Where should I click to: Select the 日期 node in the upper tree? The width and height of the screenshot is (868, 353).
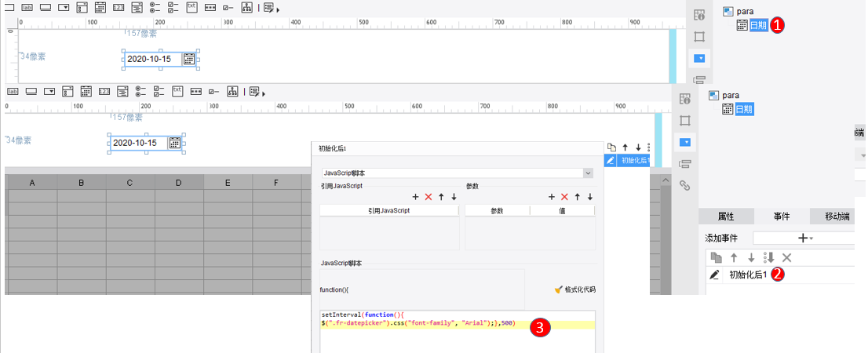pos(759,25)
